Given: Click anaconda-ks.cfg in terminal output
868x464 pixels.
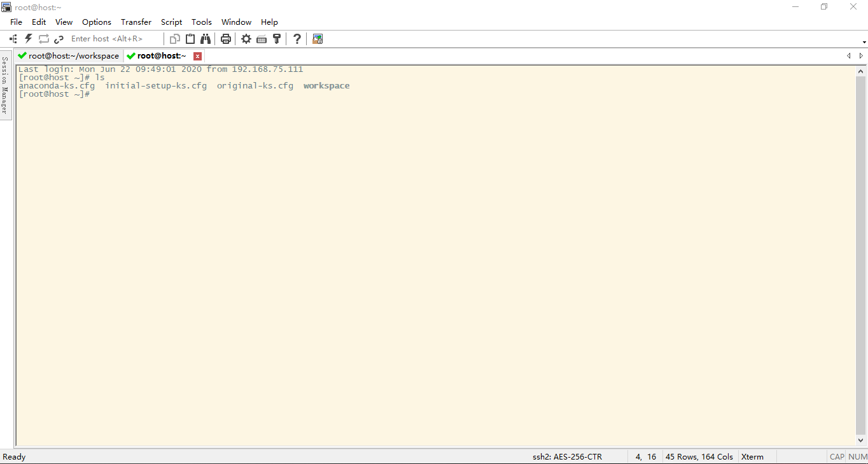Looking at the screenshot, I should tap(57, 86).
